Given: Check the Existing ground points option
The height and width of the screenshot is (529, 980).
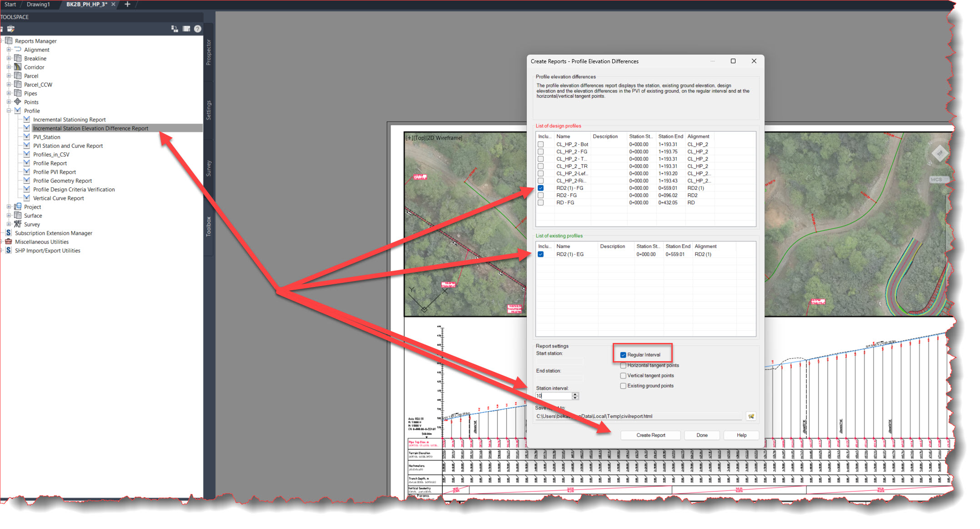Looking at the screenshot, I should click(x=623, y=385).
